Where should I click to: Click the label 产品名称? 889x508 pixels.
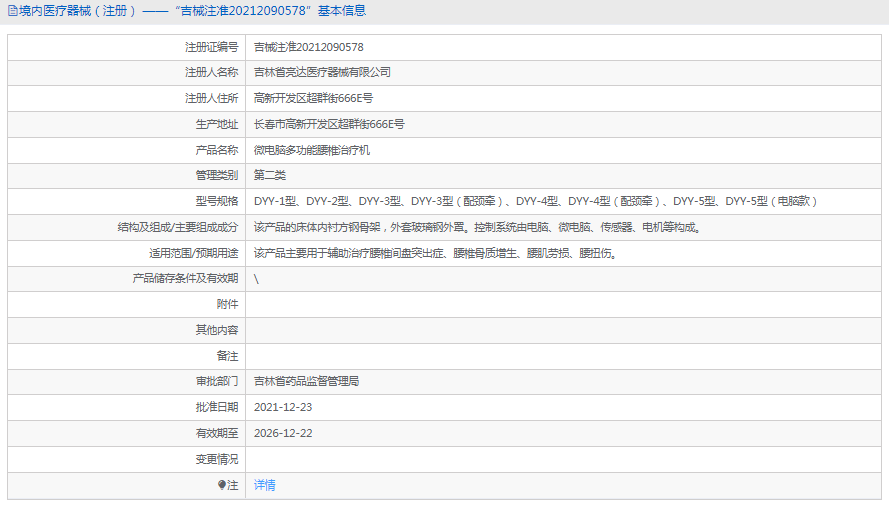click(217, 150)
